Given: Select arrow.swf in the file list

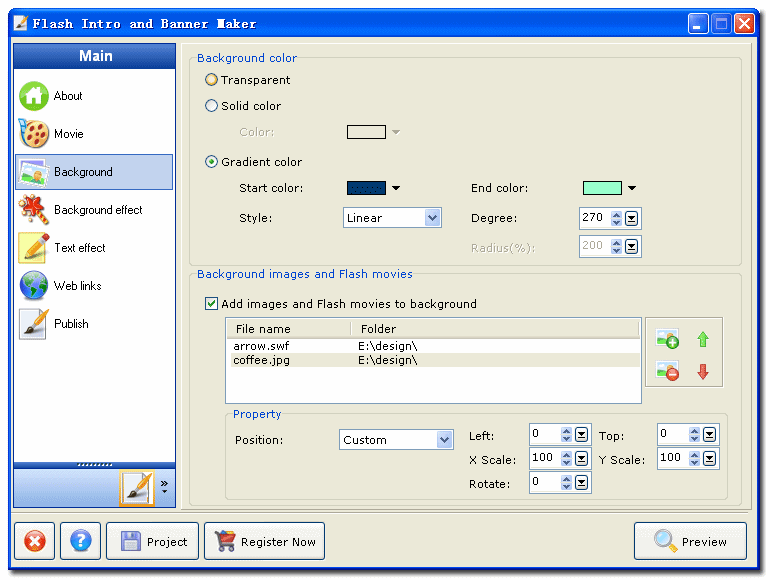Looking at the screenshot, I should 262,346.
